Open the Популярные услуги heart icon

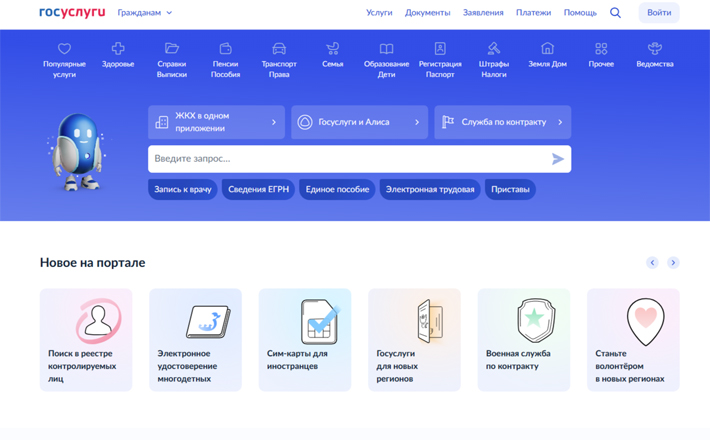click(64, 48)
